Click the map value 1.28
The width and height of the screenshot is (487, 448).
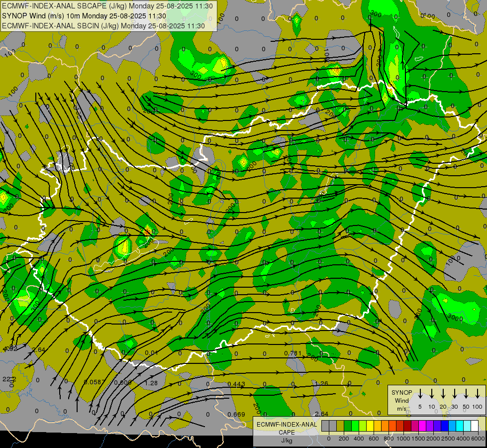[151, 383]
